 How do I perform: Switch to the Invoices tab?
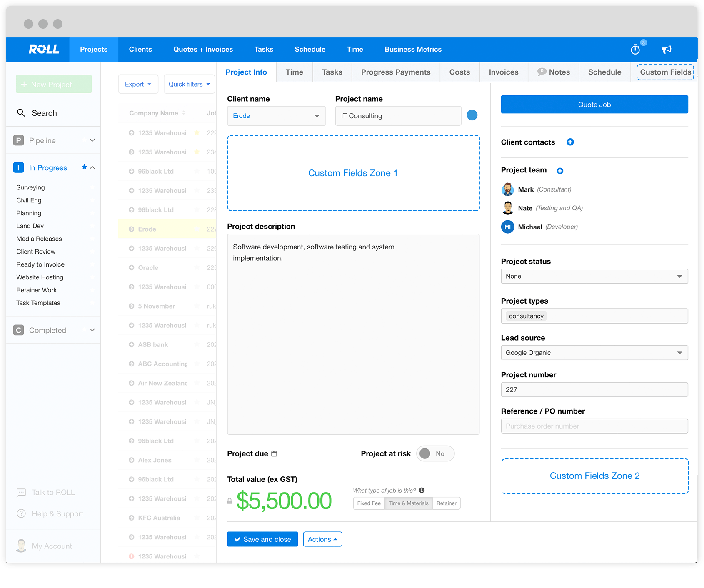coord(504,72)
